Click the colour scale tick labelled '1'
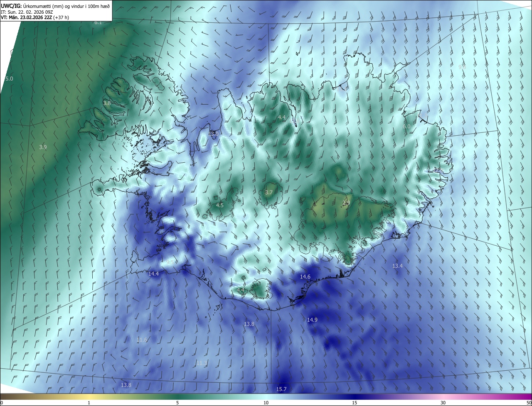 (x=89, y=403)
